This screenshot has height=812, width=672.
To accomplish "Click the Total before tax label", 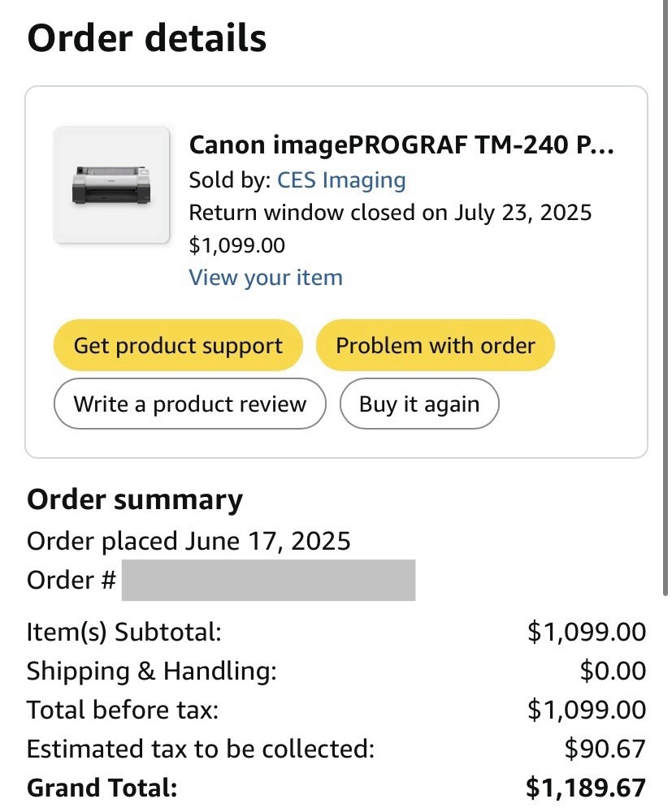I will pos(123,710).
